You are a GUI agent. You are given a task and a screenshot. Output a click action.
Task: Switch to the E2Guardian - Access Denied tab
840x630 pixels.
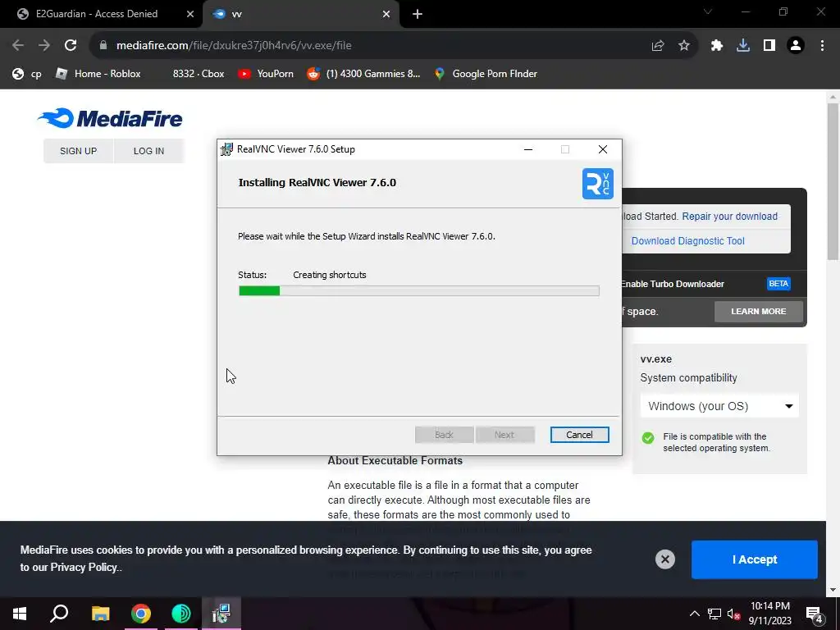101,14
